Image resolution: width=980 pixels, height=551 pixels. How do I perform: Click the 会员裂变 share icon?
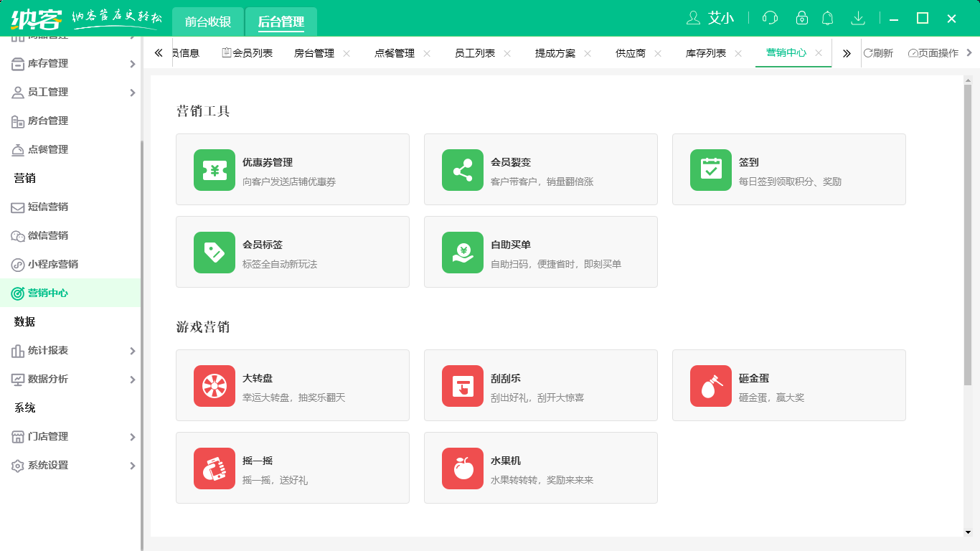pos(462,169)
